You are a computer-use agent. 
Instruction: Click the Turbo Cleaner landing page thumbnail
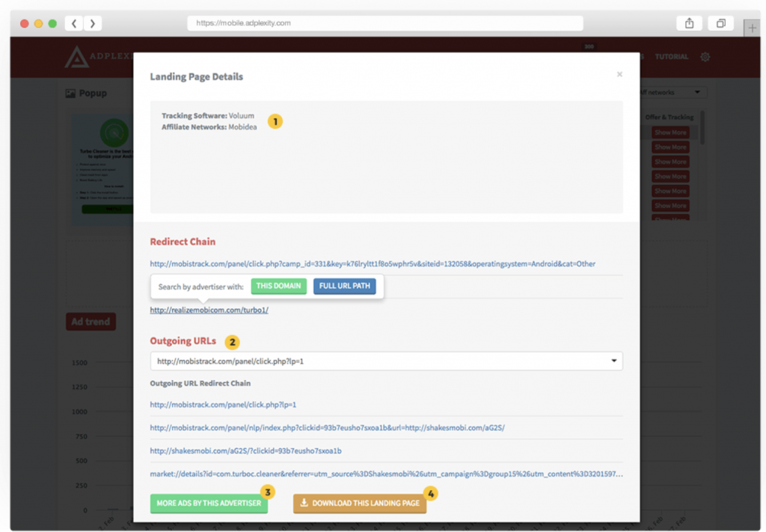102,170
